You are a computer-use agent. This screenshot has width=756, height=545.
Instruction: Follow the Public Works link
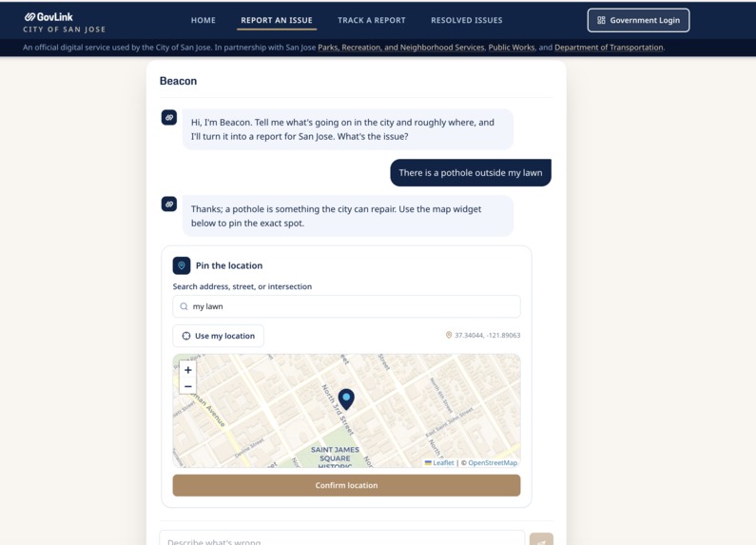pos(512,48)
